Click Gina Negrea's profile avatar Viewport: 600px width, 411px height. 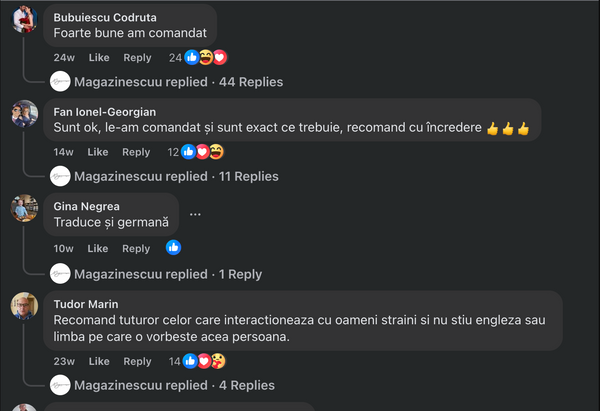(x=25, y=208)
